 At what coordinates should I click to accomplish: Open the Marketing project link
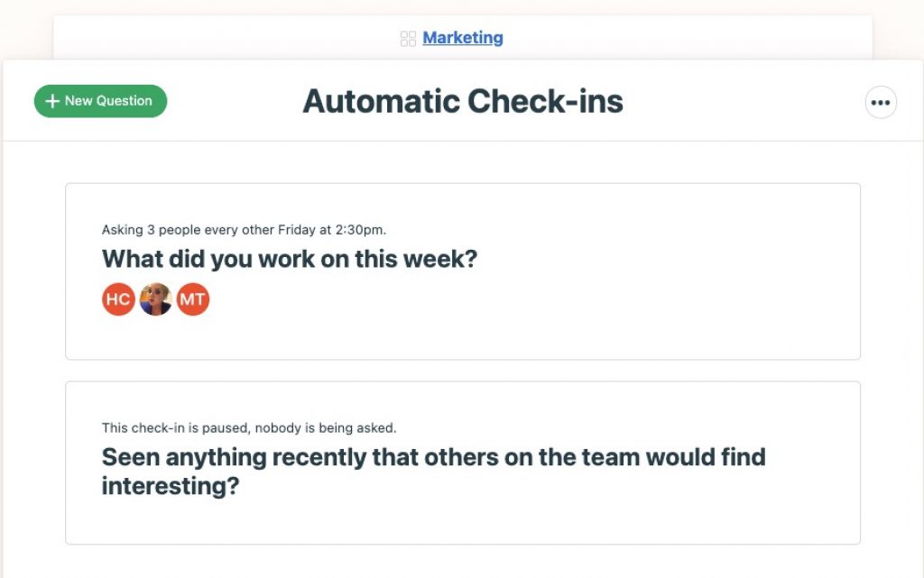coord(463,38)
